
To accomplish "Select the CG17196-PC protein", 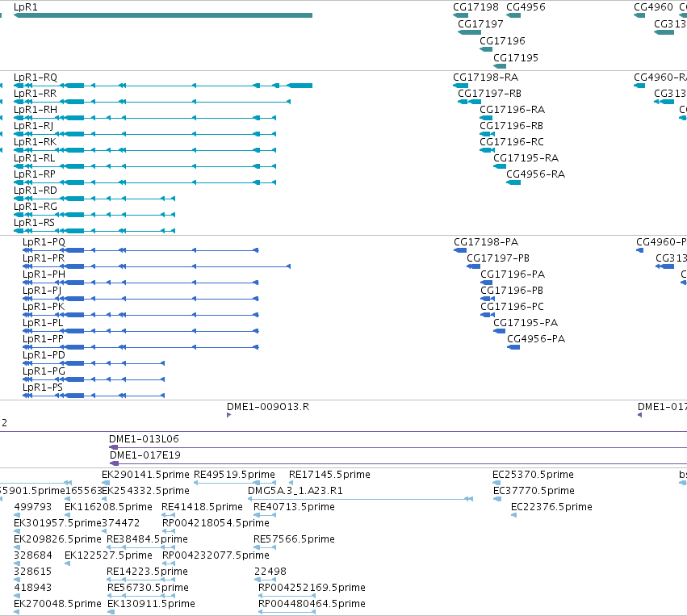I will point(488,315).
